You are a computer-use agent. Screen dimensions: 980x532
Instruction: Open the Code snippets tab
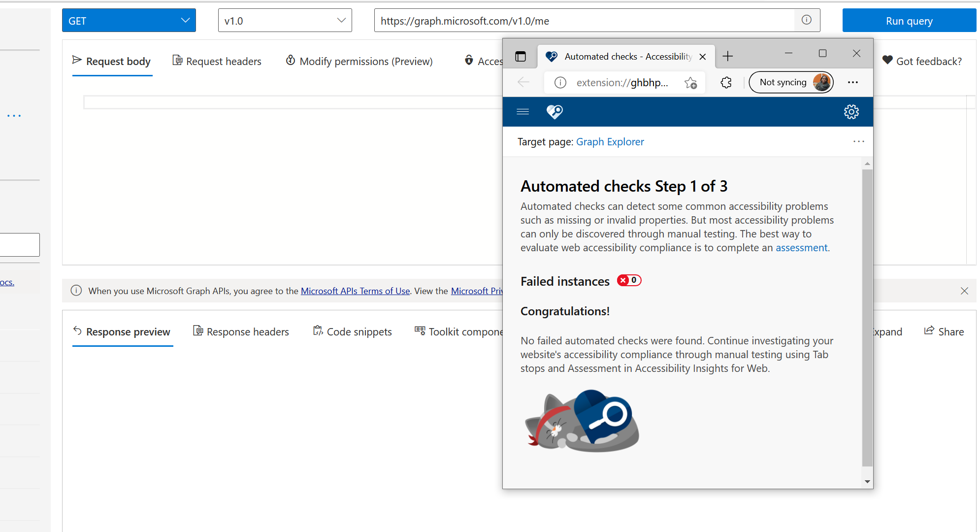click(x=353, y=332)
